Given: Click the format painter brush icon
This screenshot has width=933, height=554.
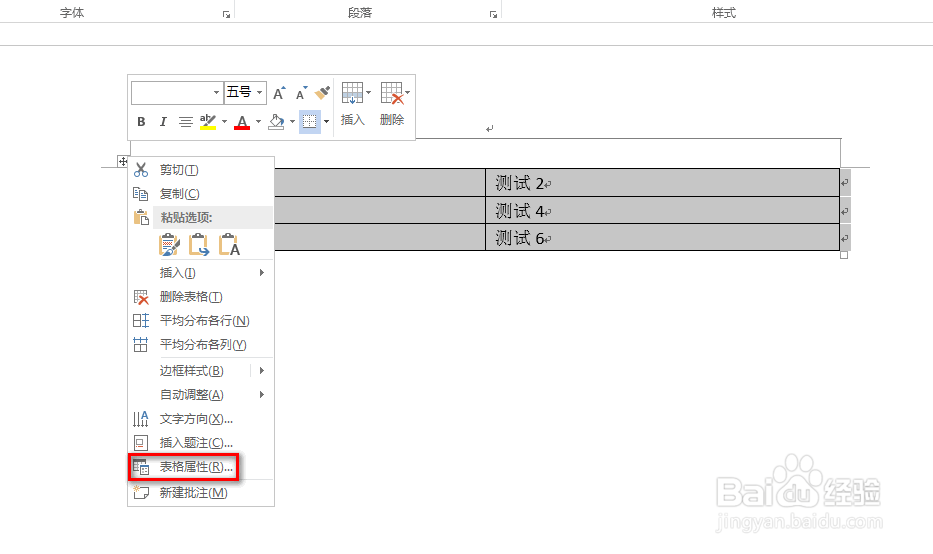Looking at the screenshot, I should click(323, 93).
